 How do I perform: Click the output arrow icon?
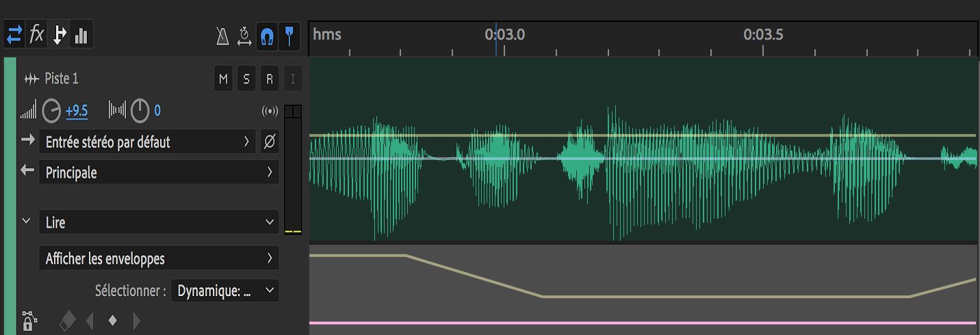tap(27, 171)
